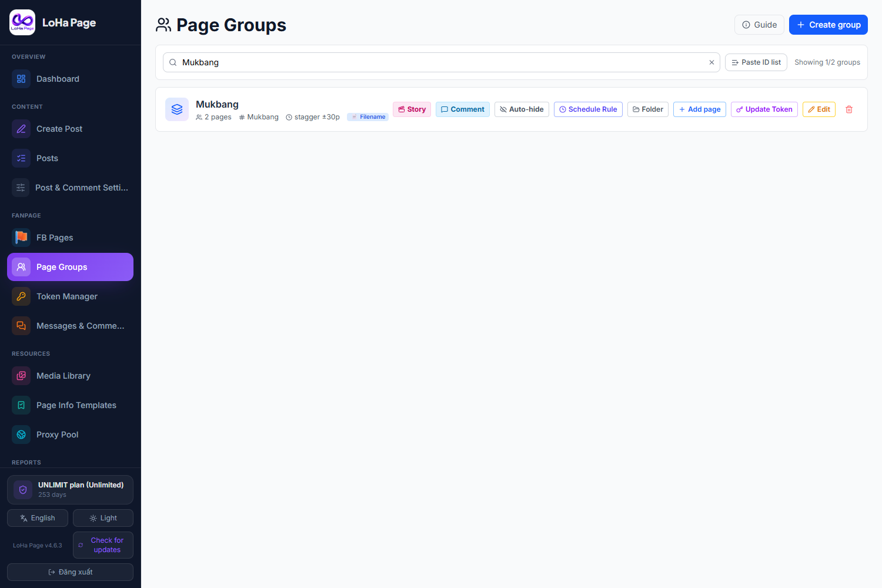
Task: Open Folder options for Mukbang group
Action: click(x=648, y=109)
